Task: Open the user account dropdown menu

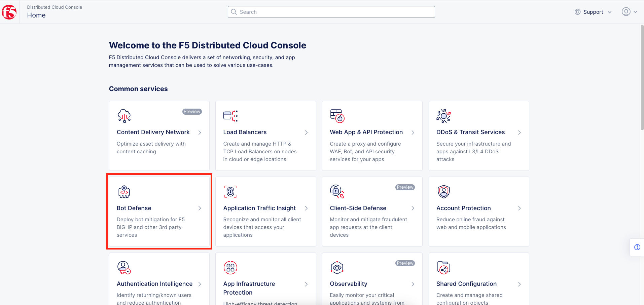Action: click(x=630, y=11)
